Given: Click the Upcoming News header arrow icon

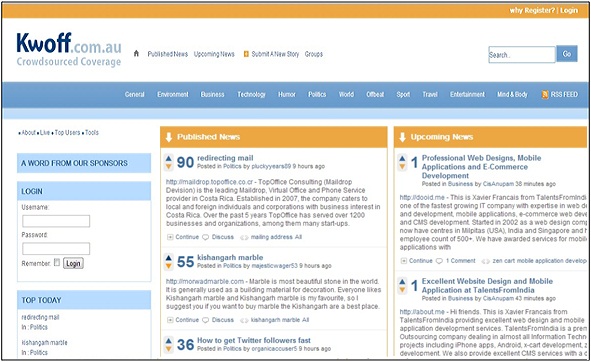Looking at the screenshot, I should point(402,137).
